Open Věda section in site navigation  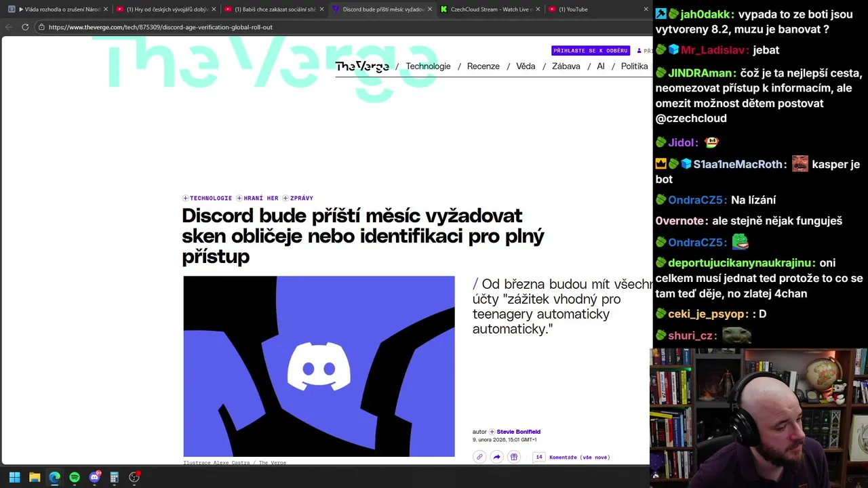pos(526,66)
